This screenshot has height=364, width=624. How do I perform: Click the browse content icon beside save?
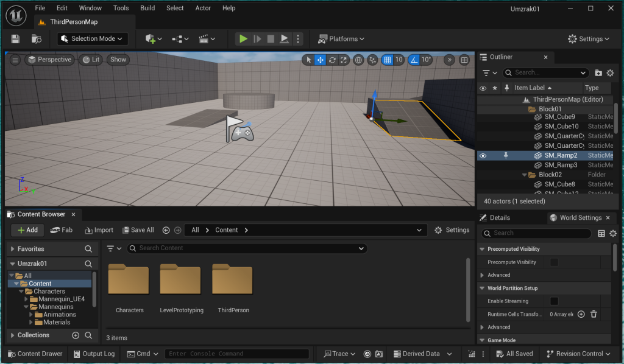point(36,38)
